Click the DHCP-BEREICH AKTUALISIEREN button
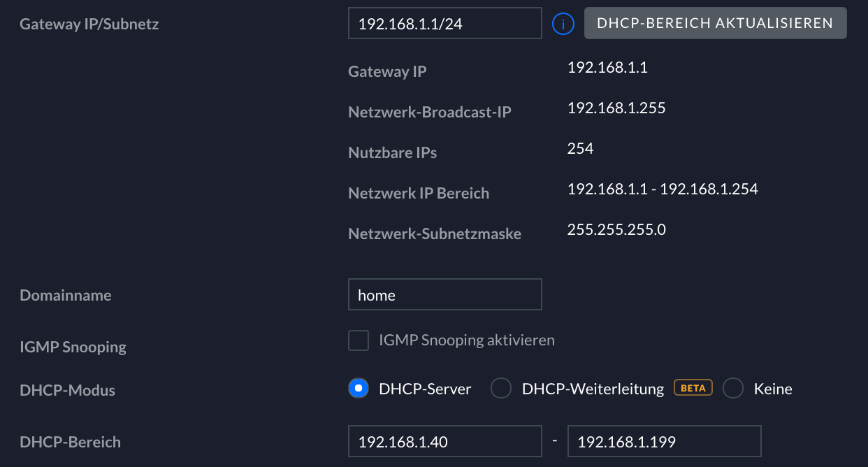Screen dimensions: 868x467 click(x=715, y=23)
